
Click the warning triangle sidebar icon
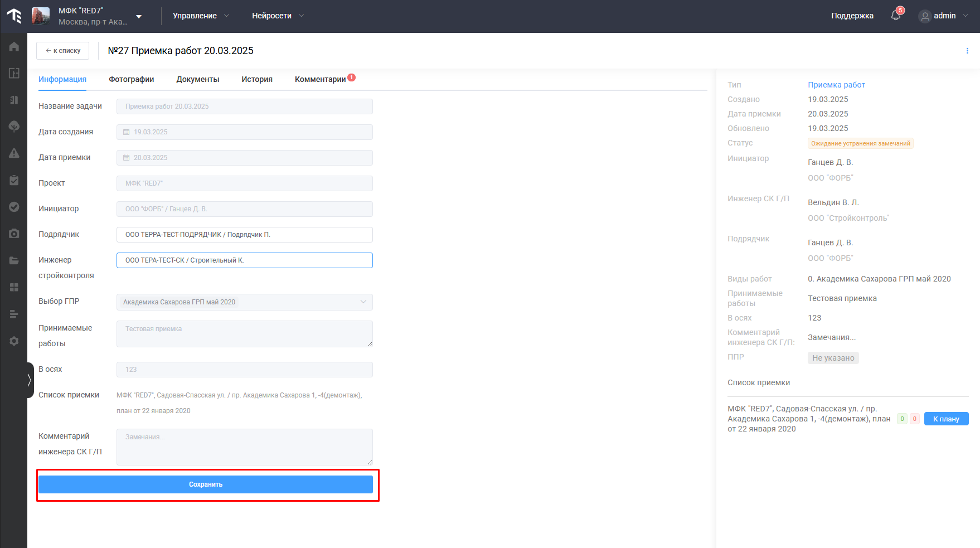click(x=14, y=153)
